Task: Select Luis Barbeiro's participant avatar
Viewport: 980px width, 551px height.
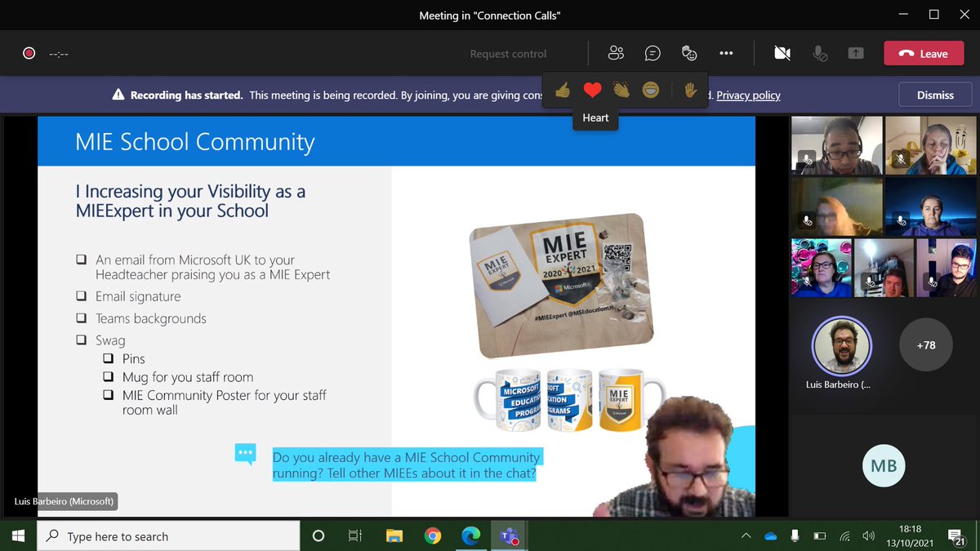Action: click(841, 345)
